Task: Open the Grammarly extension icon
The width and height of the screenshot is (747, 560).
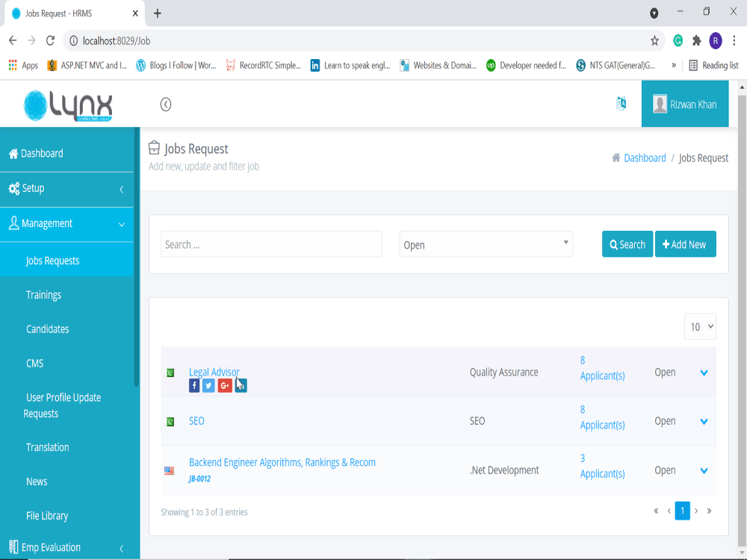Action: (x=678, y=41)
